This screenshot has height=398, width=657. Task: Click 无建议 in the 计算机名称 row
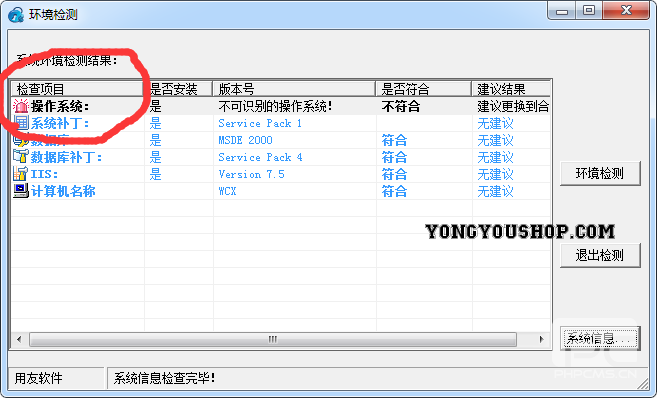(x=495, y=191)
